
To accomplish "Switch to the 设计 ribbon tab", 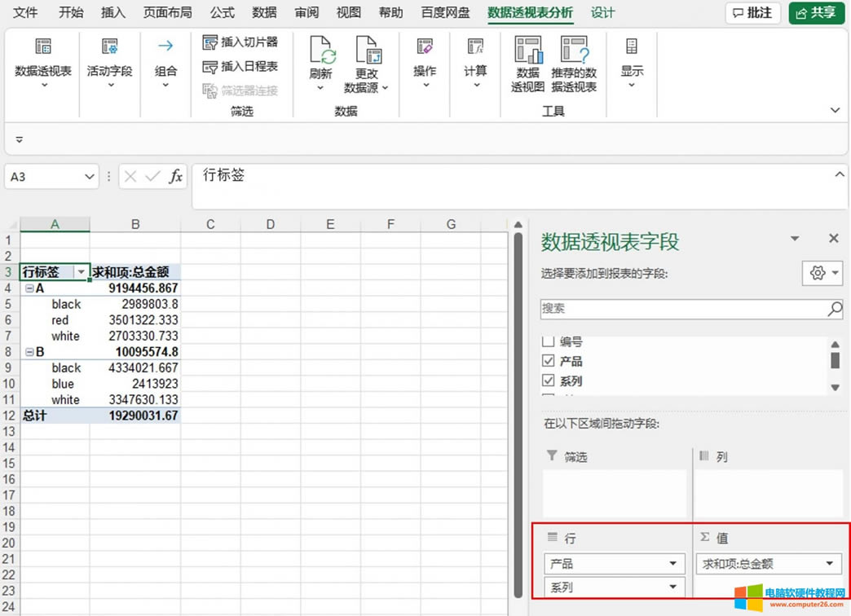I will pyautogui.click(x=602, y=13).
